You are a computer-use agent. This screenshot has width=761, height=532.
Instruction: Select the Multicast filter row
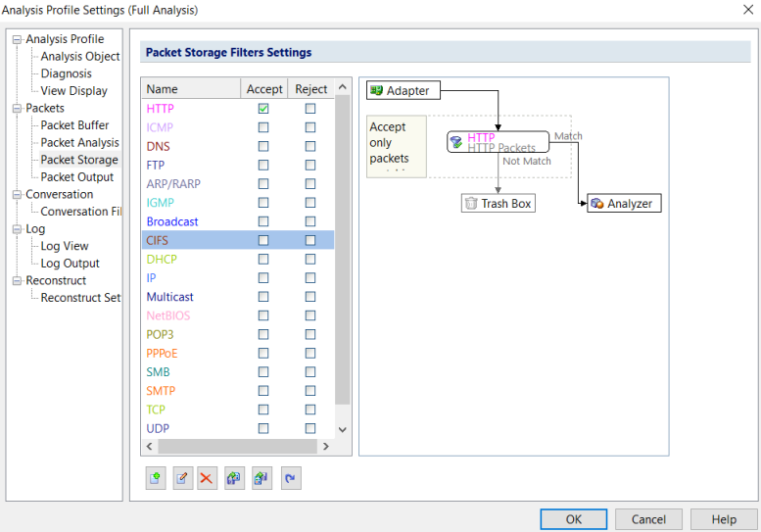pyautogui.click(x=238, y=297)
